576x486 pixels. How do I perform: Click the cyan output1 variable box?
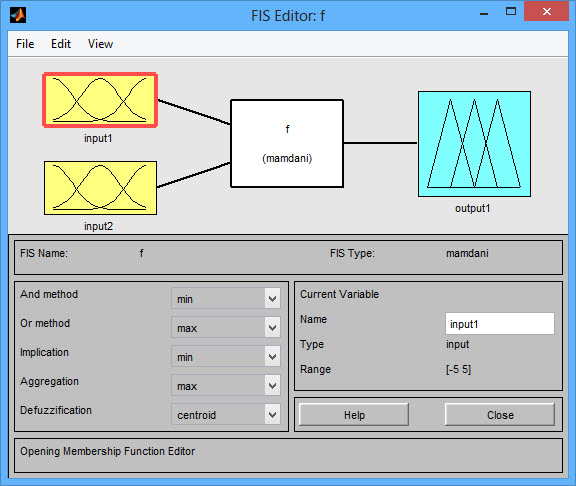coord(474,144)
